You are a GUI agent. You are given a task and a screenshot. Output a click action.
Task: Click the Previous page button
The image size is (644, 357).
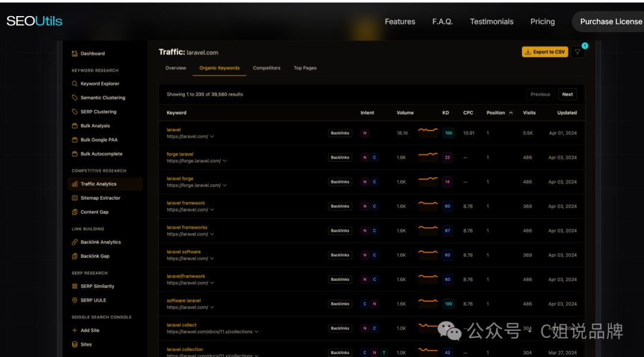(540, 94)
